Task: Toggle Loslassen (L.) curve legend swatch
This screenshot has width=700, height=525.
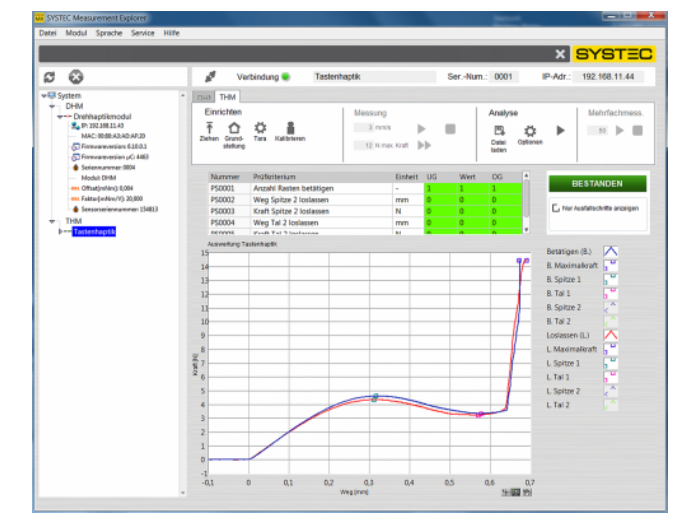Action: (610, 335)
